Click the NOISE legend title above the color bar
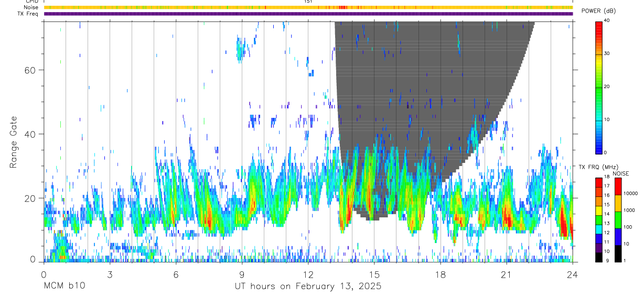Viewport: 644px width, 297px height. 621,173
